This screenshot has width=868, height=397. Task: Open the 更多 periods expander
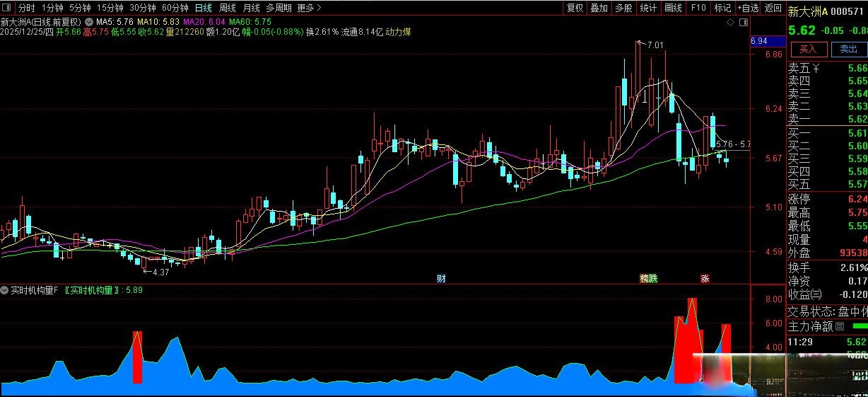[x=309, y=8]
